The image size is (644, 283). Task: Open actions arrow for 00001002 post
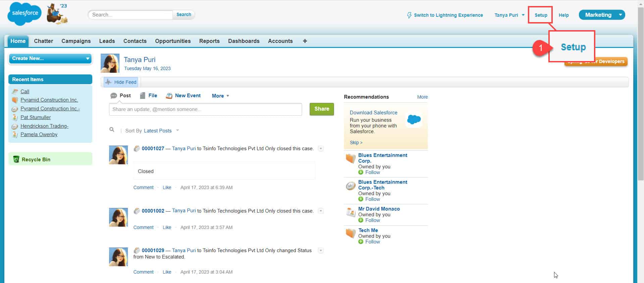coord(321,211)
